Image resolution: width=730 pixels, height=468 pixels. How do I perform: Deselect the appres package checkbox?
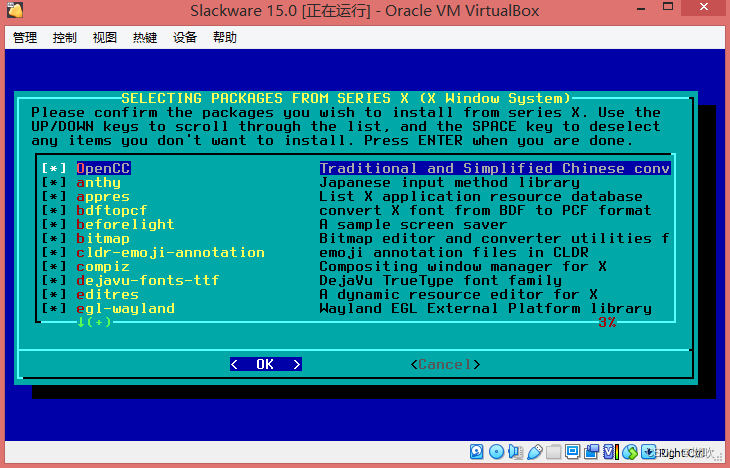point(54,197)
